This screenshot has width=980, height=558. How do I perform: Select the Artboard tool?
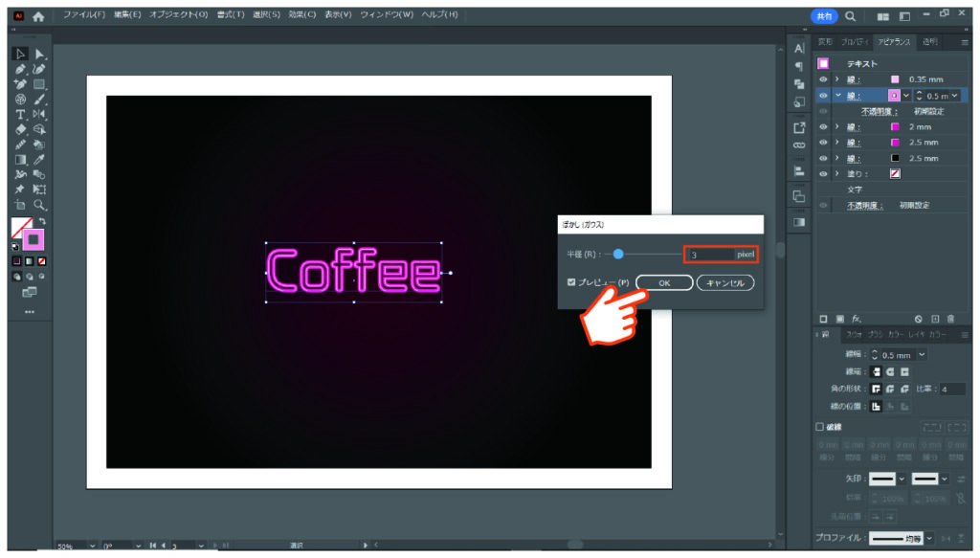pyautogui.click(x=20, y=205)
